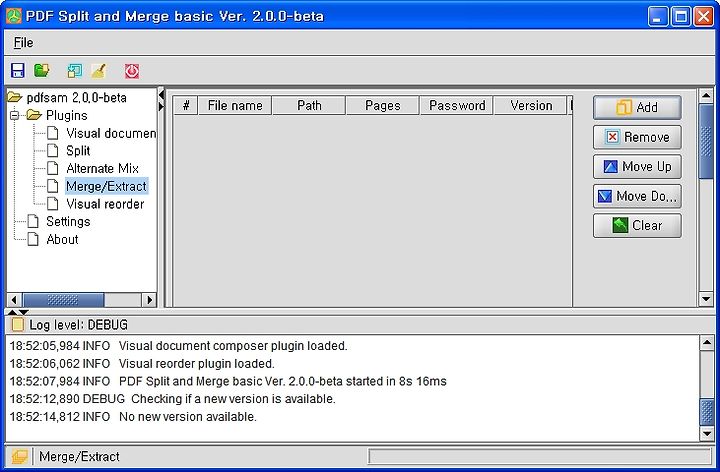Screen dimensions: 720x472
Task: Click the Password column header
Action: point(456,106)
